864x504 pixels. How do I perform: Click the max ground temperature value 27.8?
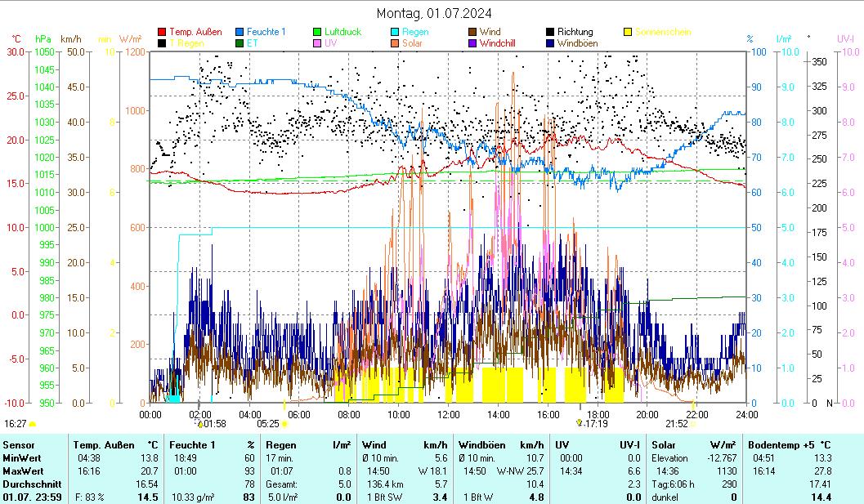[x=823, y=471]
